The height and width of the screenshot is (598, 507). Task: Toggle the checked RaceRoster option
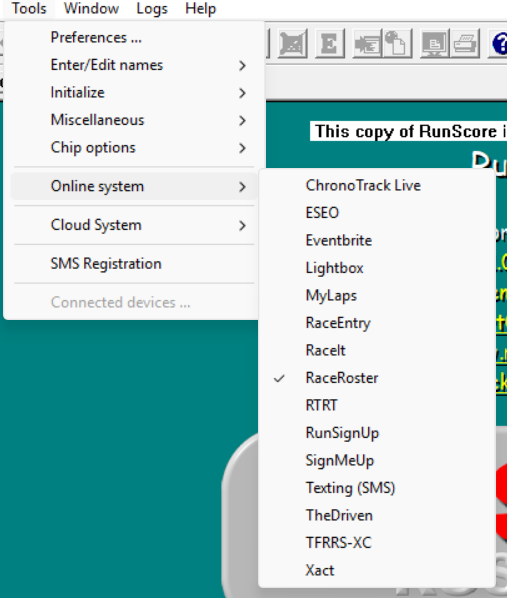click(377, 378)
